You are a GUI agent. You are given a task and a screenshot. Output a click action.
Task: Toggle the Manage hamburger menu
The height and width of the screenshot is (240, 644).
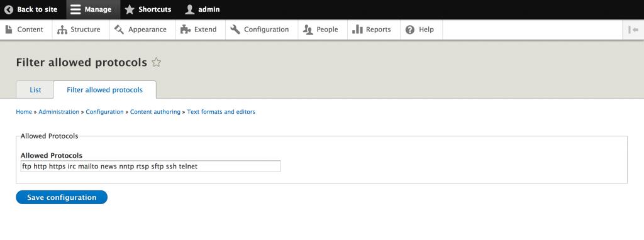point(93,9)
